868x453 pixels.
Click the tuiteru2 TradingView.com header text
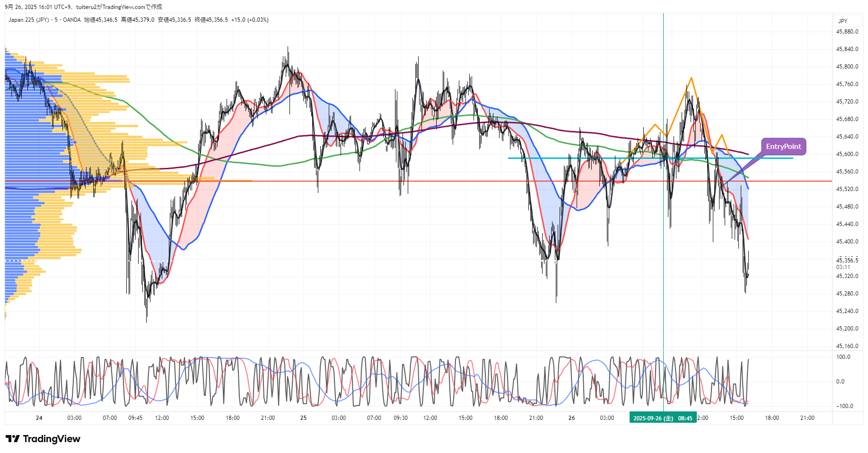(x=118, y=7)
